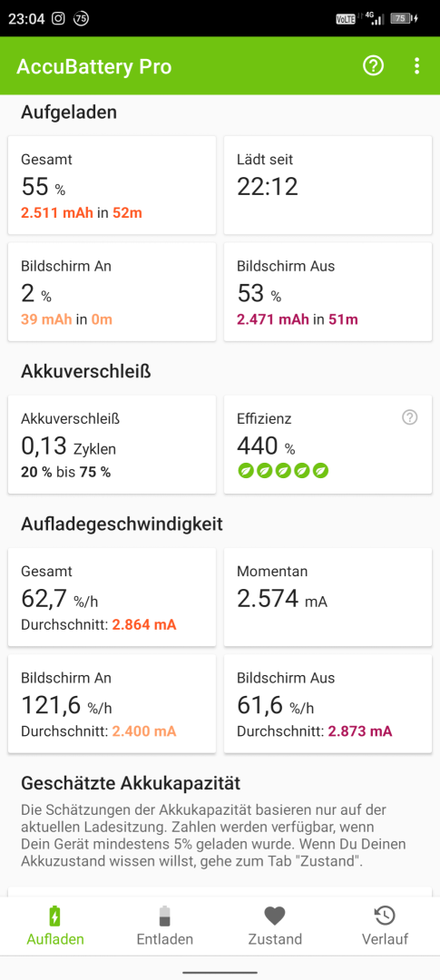This screenshot has width=440, height=980.
Task: Select the Bildschirm Aus 53 % card
Action: (x=328, y=292)
